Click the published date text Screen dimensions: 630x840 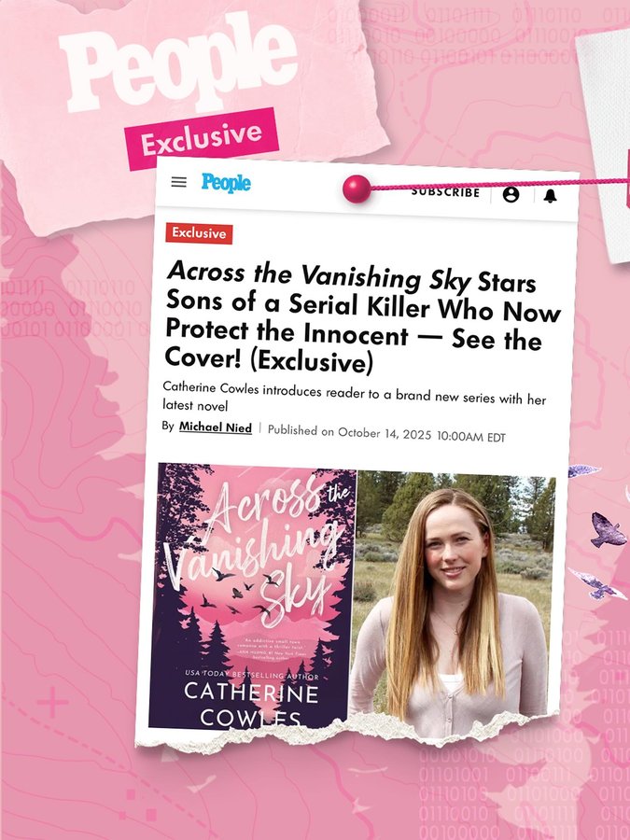pos(386,433)
